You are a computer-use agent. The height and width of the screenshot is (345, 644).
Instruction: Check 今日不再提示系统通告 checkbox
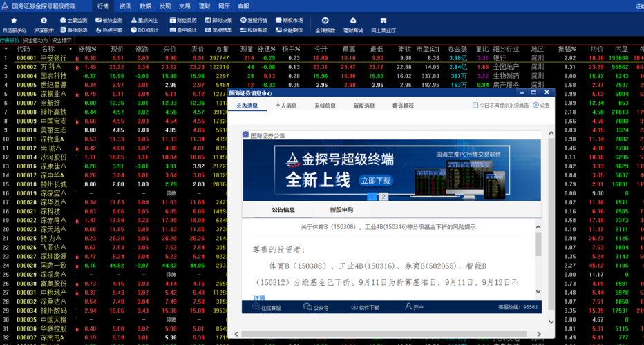coord(475,106)
